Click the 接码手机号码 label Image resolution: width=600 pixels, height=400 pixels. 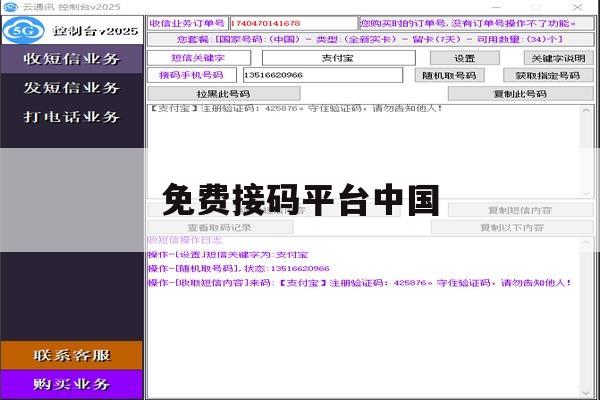pos(192,75)
